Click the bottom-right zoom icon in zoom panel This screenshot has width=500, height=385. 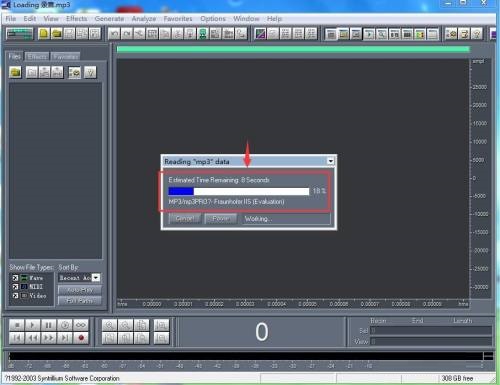point(162,338)
